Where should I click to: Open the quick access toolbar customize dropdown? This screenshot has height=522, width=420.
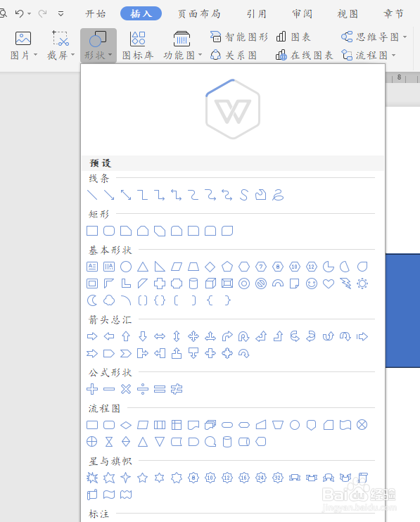pyautogui.click(x=61, y=13)
